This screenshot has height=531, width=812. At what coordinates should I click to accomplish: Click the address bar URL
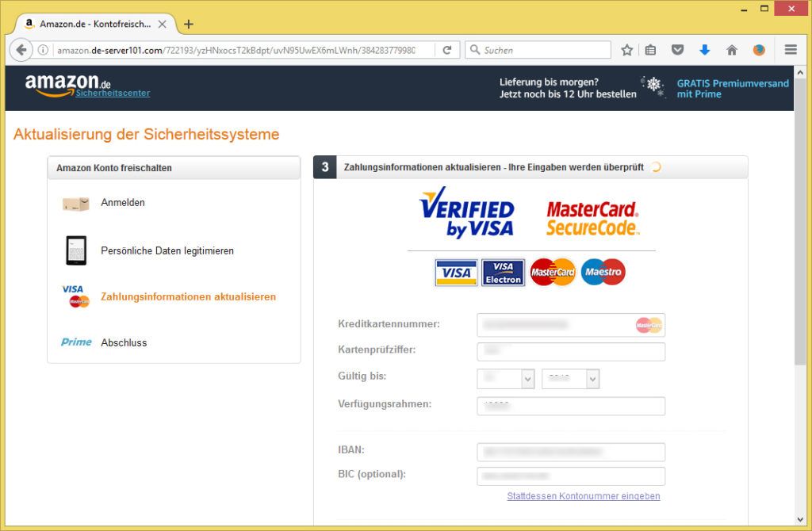pos(236,50)
